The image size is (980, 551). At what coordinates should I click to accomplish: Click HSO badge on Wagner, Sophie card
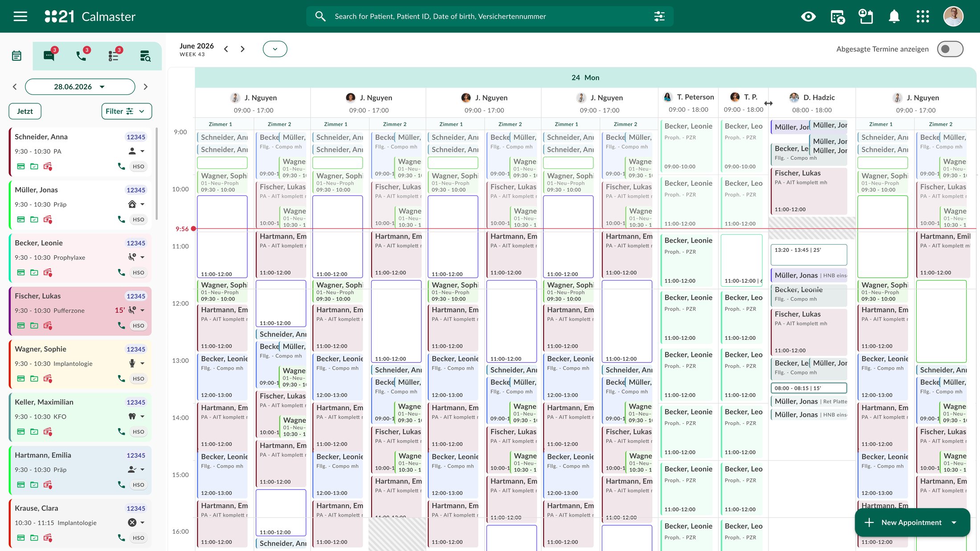coord(139,379)
